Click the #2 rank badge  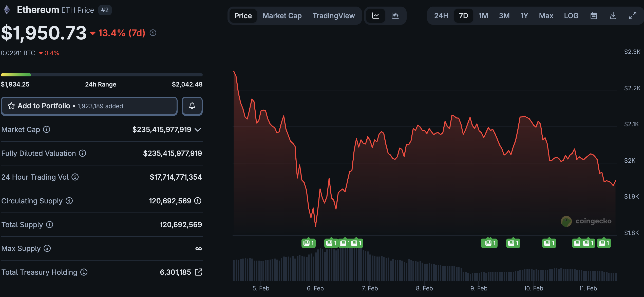pyautogui.click(x=105, y=10)
